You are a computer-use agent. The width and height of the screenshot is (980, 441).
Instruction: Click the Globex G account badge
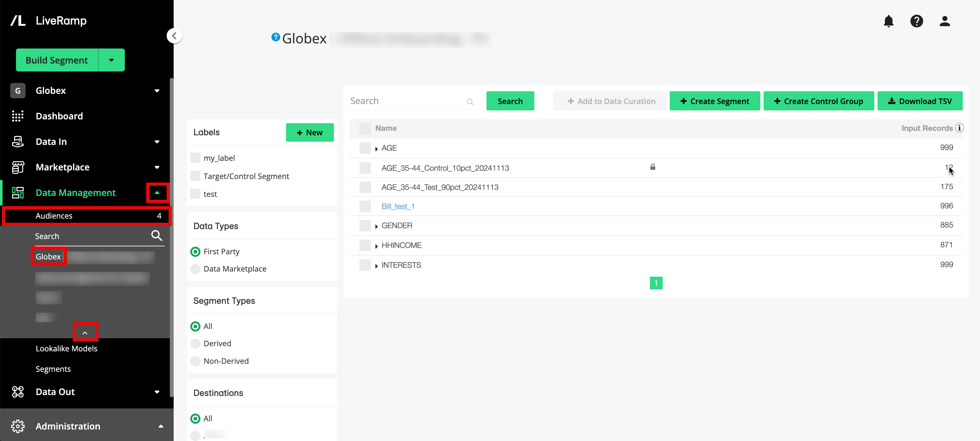pos(18,91)
